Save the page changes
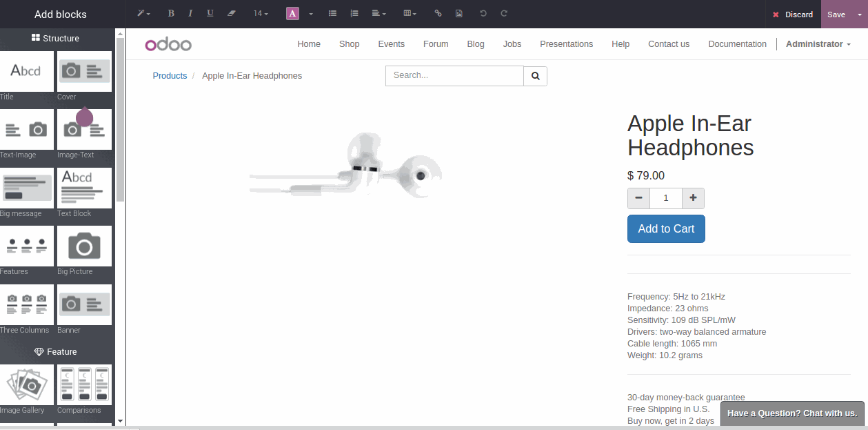 click(x=836, y=14)
